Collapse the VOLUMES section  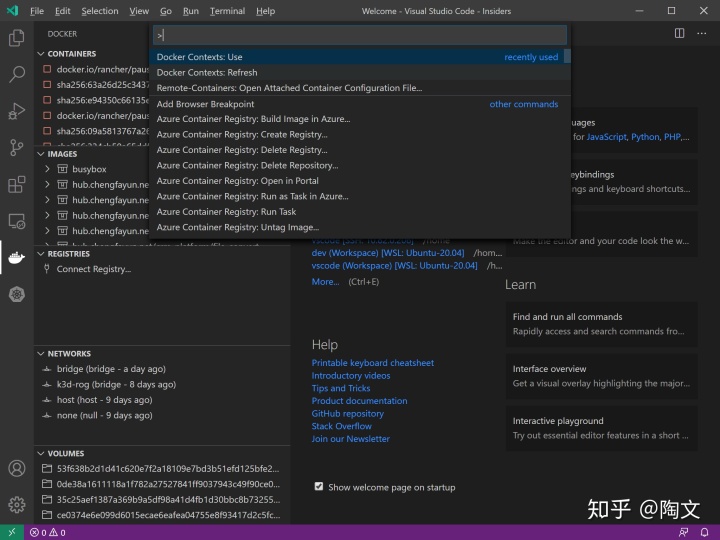pos(41,453)
